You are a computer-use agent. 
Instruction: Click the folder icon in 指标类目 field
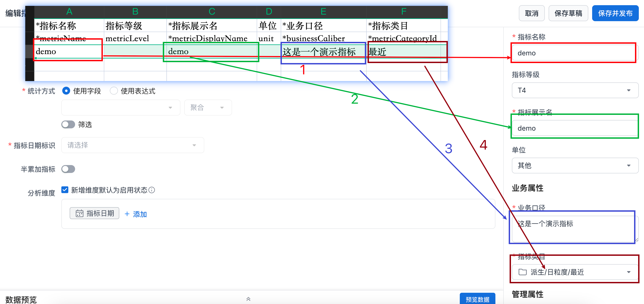pyautogui.click(x=522, y=272)
